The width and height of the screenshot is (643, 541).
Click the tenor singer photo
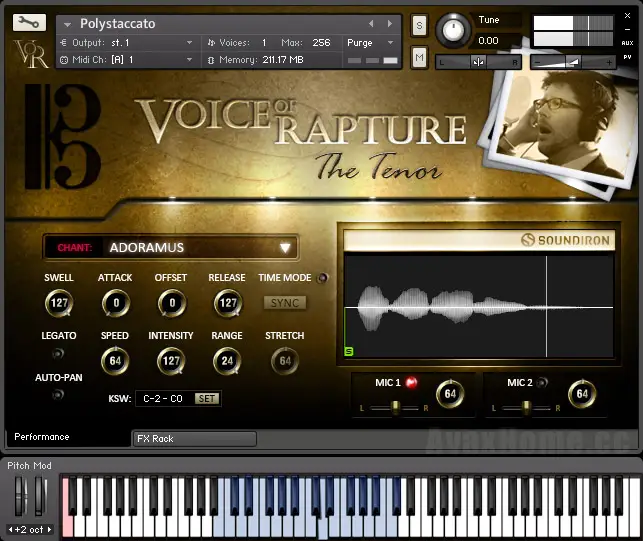[561, 123]
